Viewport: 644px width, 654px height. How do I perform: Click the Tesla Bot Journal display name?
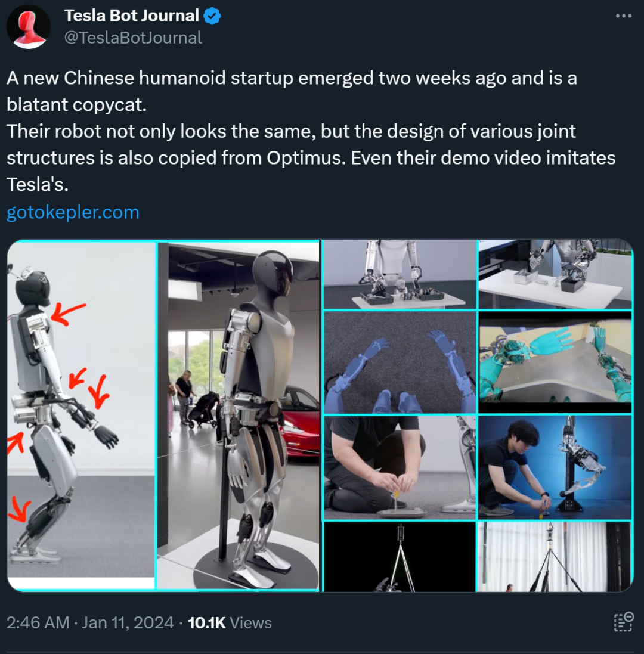131,15
